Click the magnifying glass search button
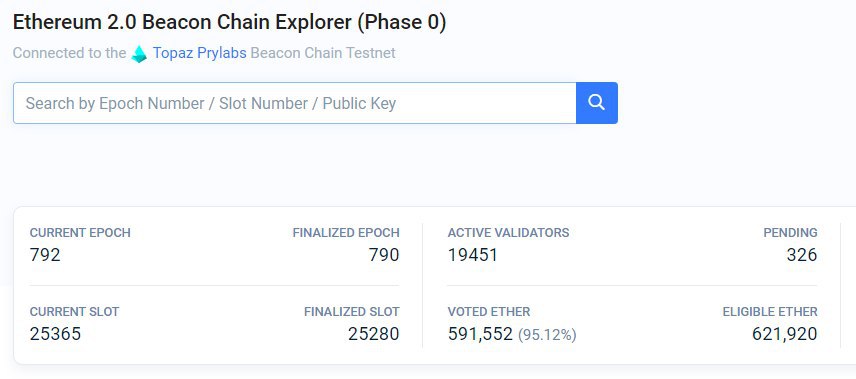 point(597,103)
